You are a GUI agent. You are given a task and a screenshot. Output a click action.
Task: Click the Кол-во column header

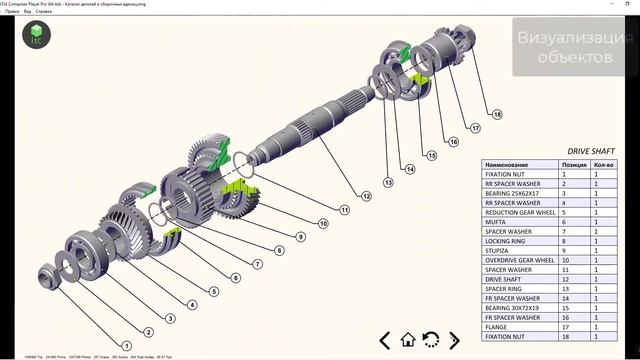click(x=603, y=164)
